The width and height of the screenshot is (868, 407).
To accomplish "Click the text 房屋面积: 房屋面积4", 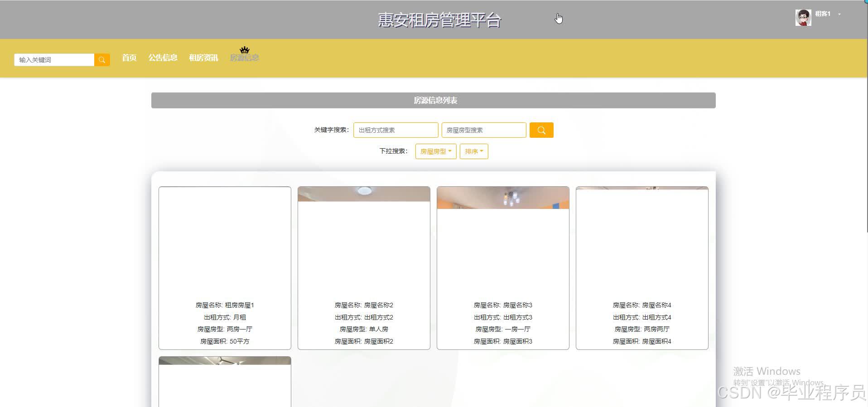I will (642, 341).
